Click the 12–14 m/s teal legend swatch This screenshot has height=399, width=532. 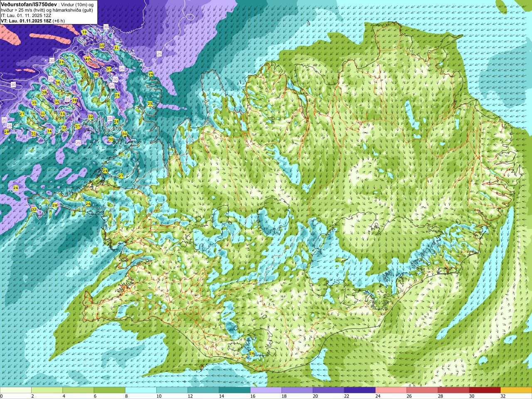point(203,390)
